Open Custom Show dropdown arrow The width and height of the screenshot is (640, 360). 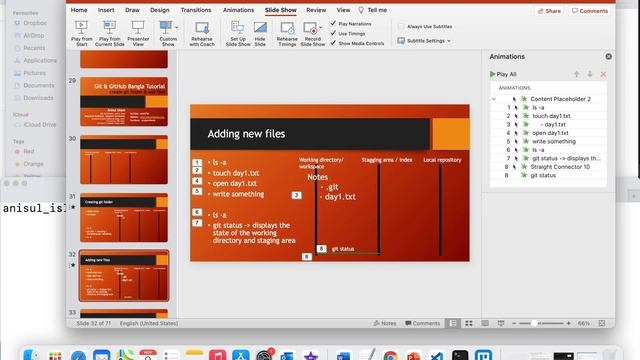tap(177, 27)
